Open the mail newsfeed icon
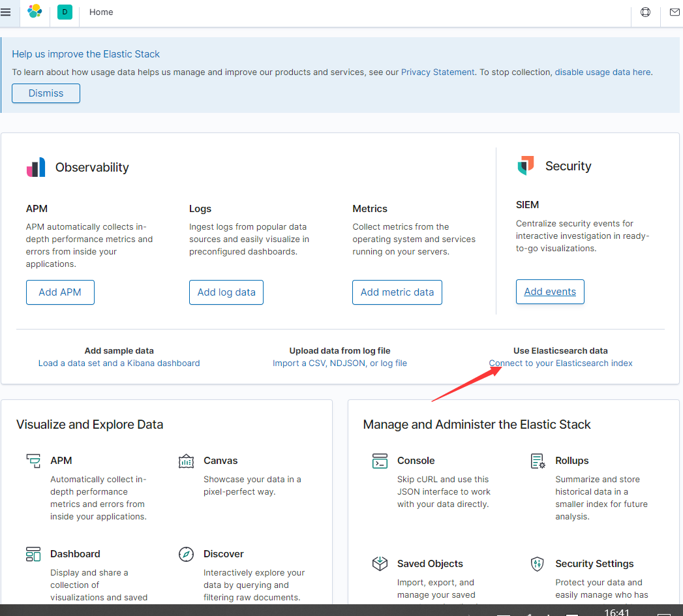683x616 pixels. [x=675, y=12]
